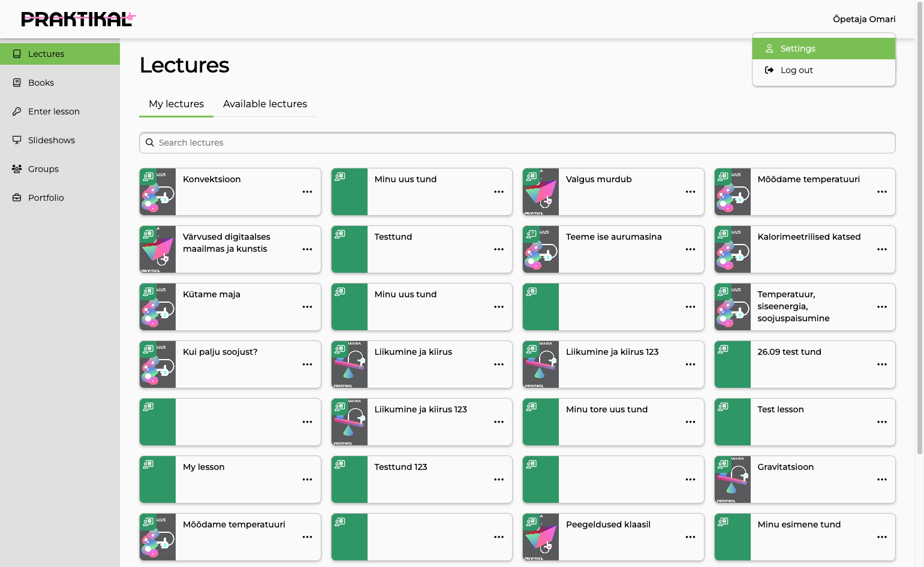
Task: Choose Log out from the dropdown
Action: (824, 70)
